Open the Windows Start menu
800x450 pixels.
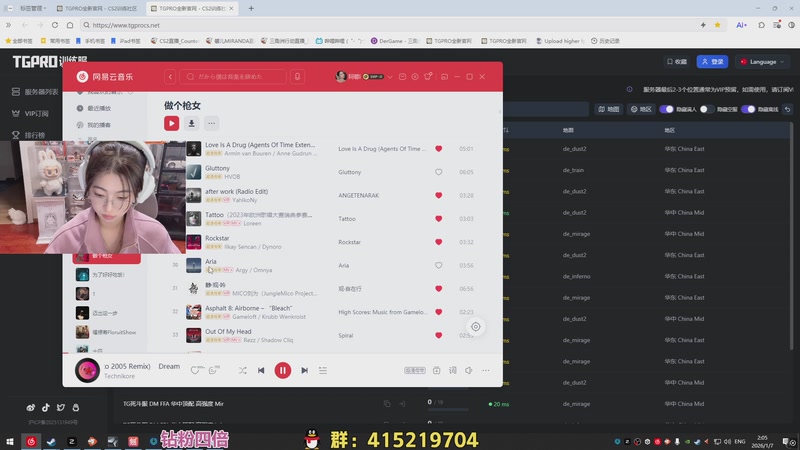9,441
